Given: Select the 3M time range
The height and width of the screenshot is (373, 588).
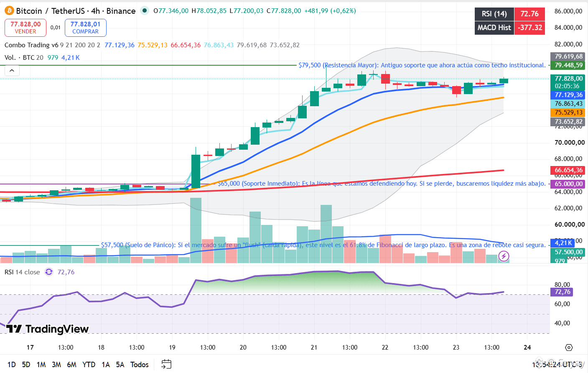Looking at the screenshot, I should pos(56,365).
